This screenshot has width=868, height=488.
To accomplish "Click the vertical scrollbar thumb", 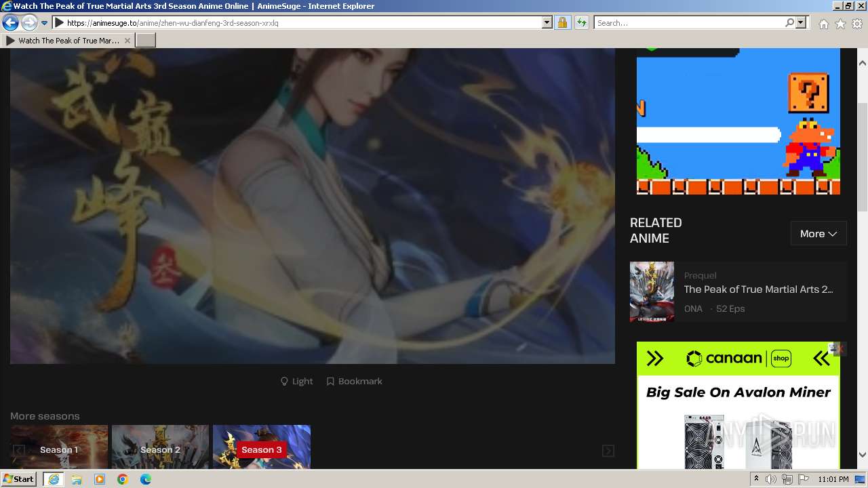I will (x=863, y=157).
